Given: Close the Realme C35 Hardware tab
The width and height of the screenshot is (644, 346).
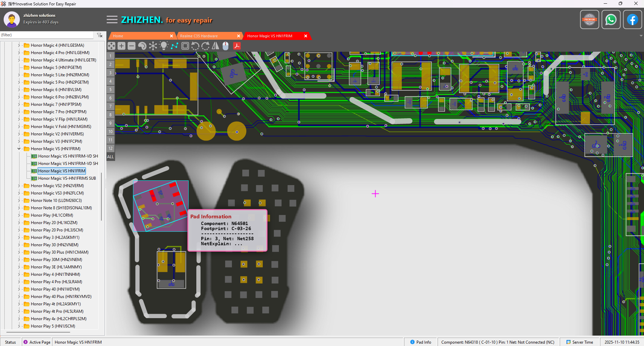Looking at the screenshot, I should 239,36.
